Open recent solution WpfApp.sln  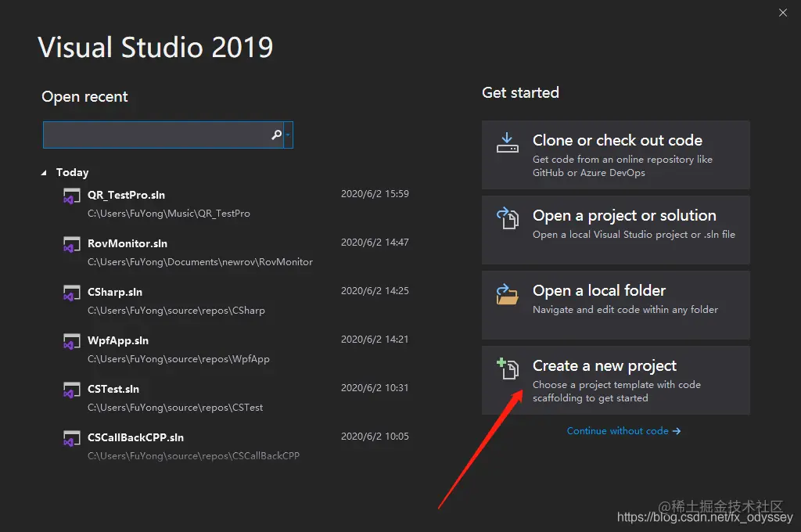[118, 340]
